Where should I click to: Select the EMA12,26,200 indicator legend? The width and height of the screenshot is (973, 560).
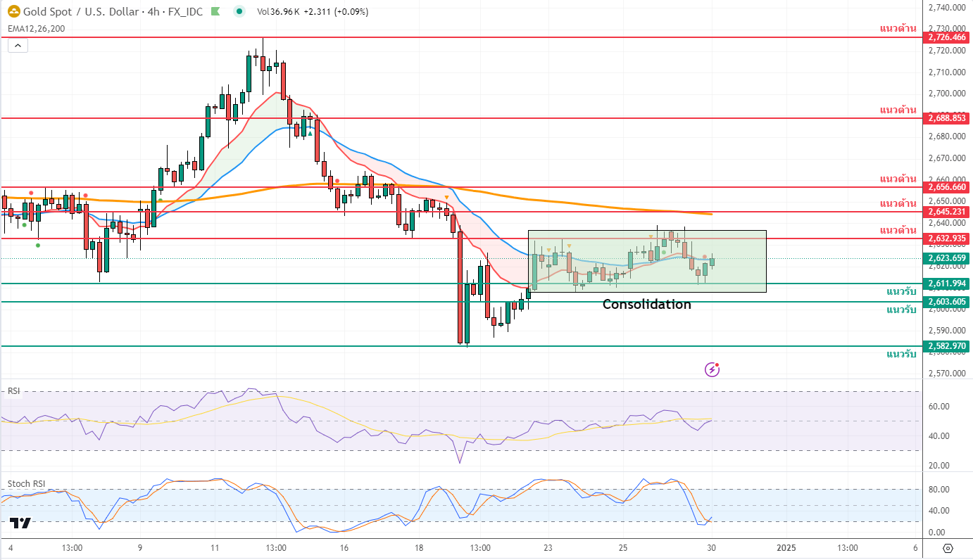(37, 28)
